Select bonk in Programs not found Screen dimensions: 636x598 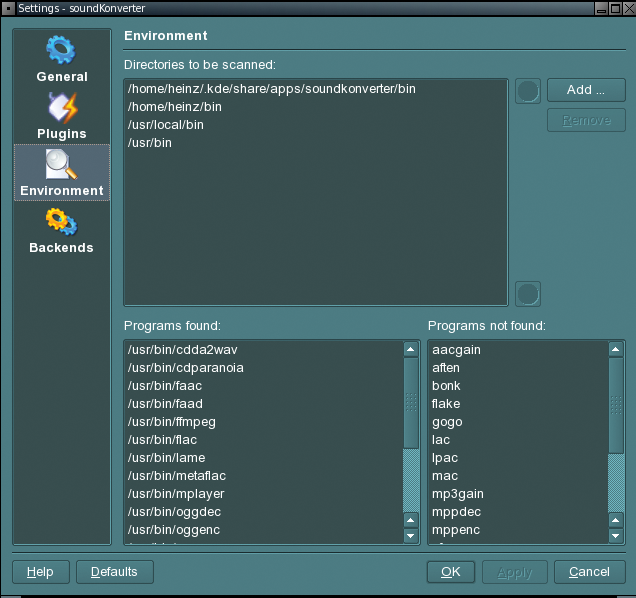coord(518,386)
